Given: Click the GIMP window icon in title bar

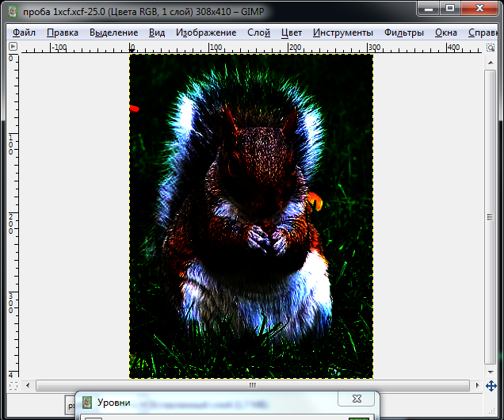Looking at the screenshot, I should click(13, 12).
